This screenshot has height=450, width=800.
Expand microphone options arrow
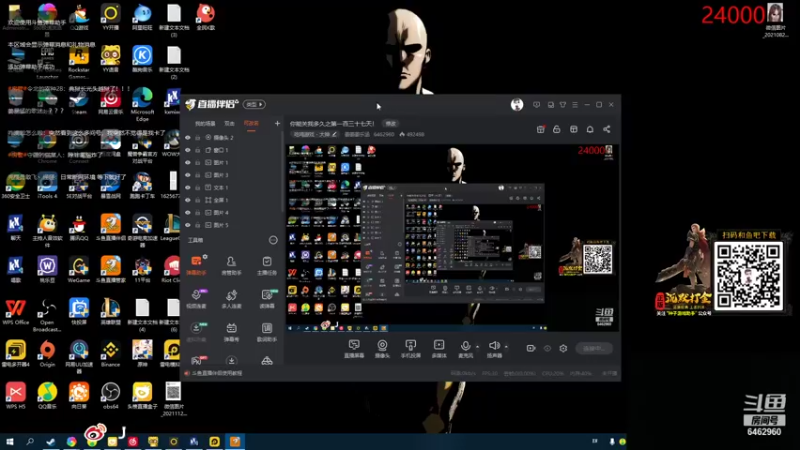tap(478, 347)
